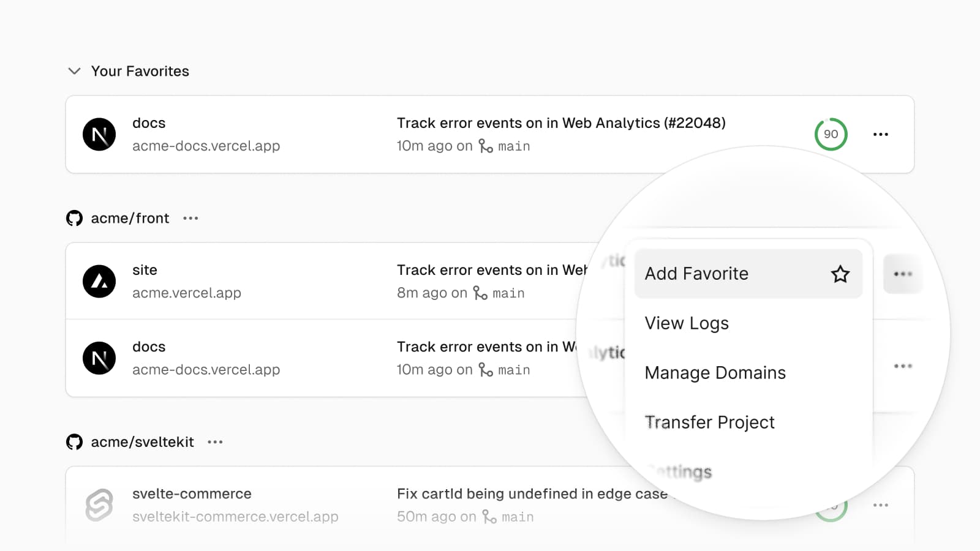Click the 90 performance score circle
Image resolution: width=980 pixels, height=551 pixels.
pyautogui.click(x=831, y=135)
